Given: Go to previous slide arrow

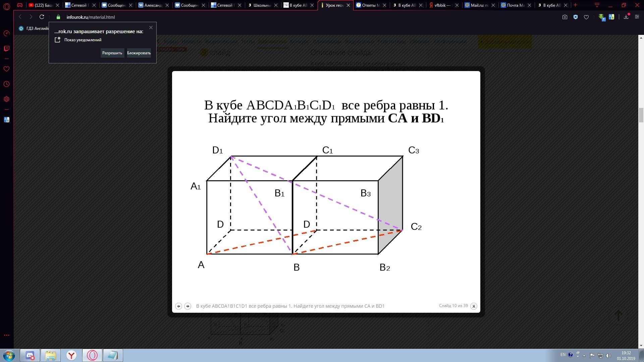Looking at the screenshot, I should click(x=178, y=306).
